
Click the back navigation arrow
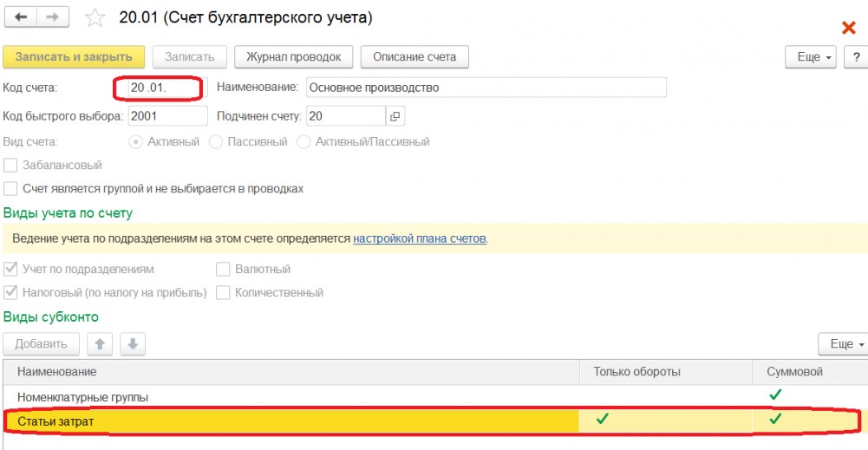tap(22, 17)
